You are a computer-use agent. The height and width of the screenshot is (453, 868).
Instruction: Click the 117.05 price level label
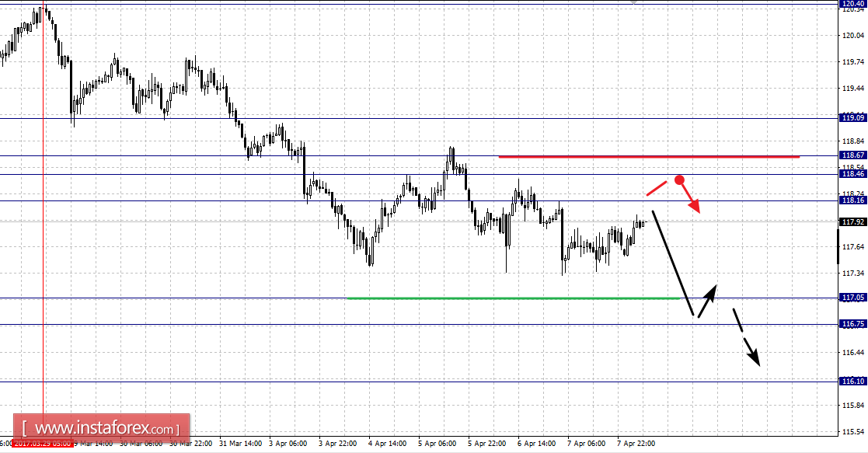tap(853, 298)
